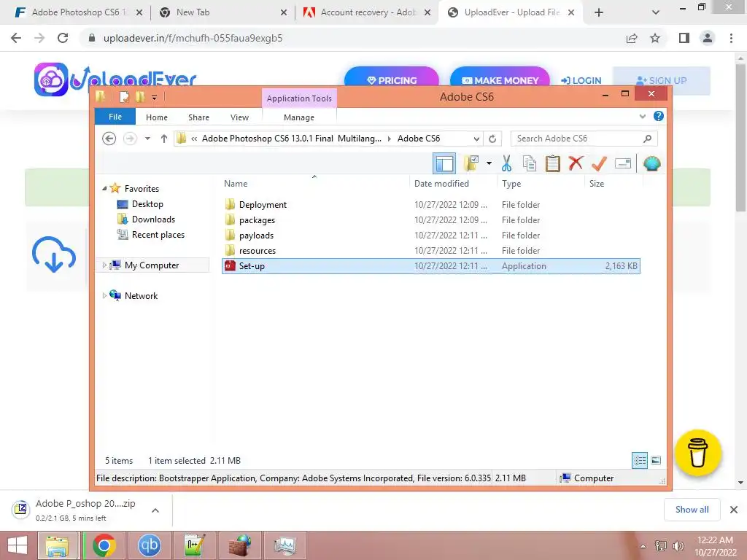Viewport: 747px width, 560px height.
Task: Refresh the Adobe CS6 folder view
Action: coord(492,139)
